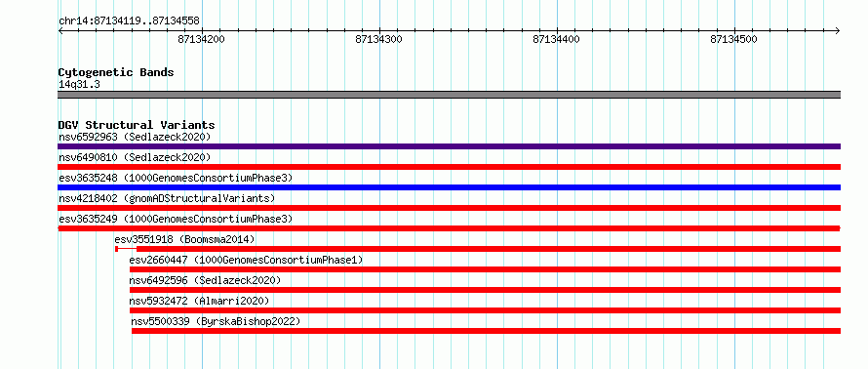Click ruler position label 87134300
Viewport: 868px width, 369px height.
tap(379, 40)
